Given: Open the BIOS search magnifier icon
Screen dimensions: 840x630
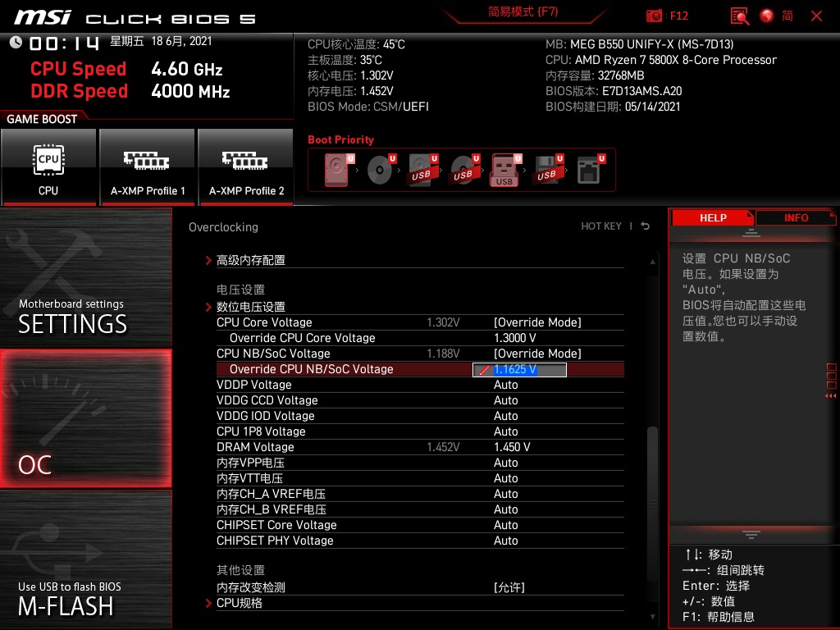Looking at the screenshot, I should (x=739, y=15).
